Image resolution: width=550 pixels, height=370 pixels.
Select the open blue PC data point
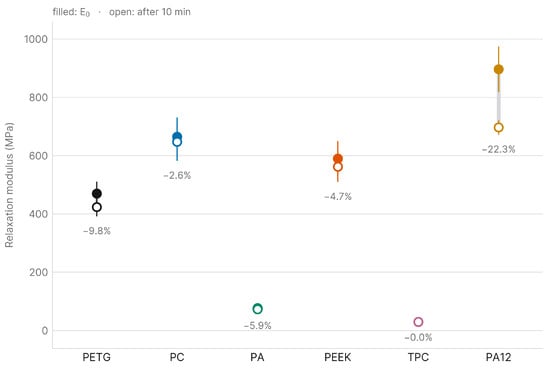177,142
